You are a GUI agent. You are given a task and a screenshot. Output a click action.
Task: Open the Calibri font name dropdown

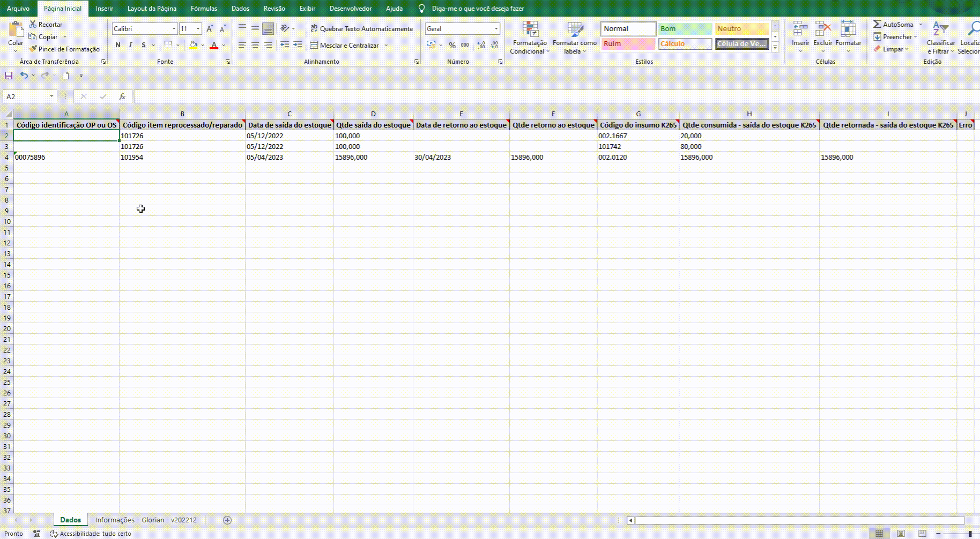174,29
